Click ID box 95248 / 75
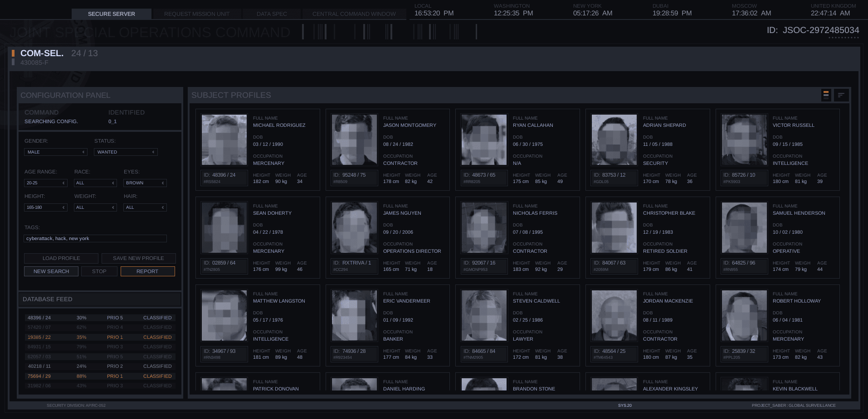Image resolution: width=868 pixels, height=419 pixels. coord(354,178)
